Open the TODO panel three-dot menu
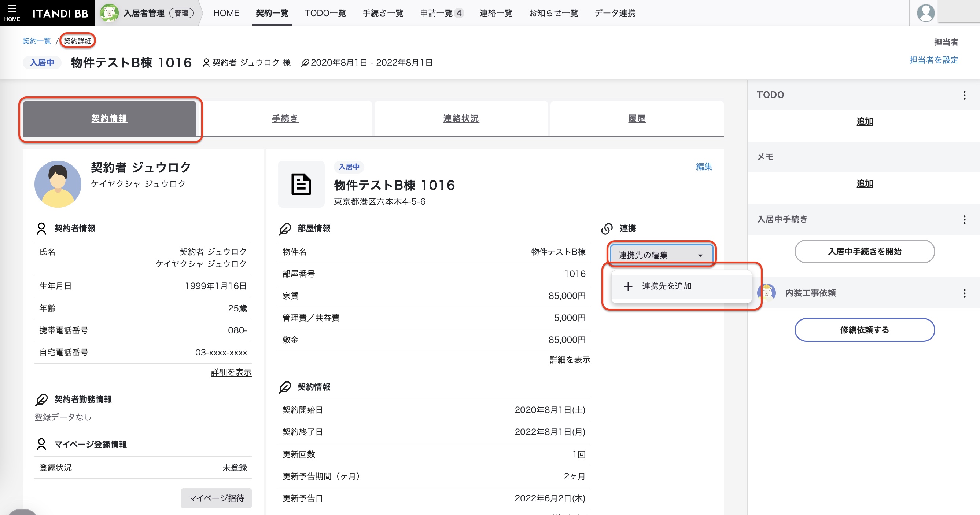980x515 pixels. [x=964, y=95]
